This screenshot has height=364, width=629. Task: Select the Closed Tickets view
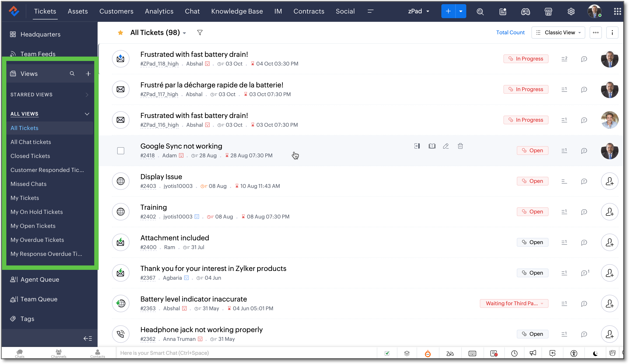coord(30,156)
